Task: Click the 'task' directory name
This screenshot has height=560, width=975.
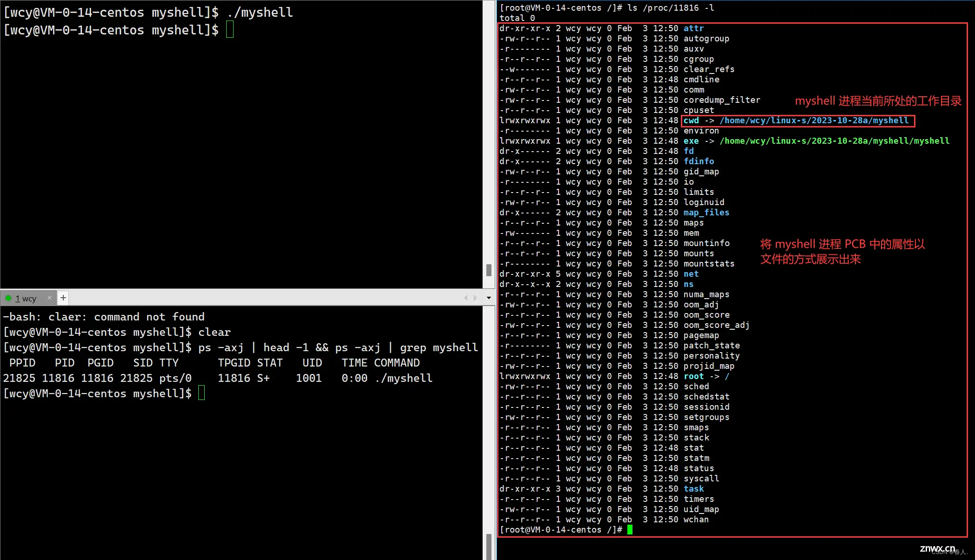Action: coord(693,489)
